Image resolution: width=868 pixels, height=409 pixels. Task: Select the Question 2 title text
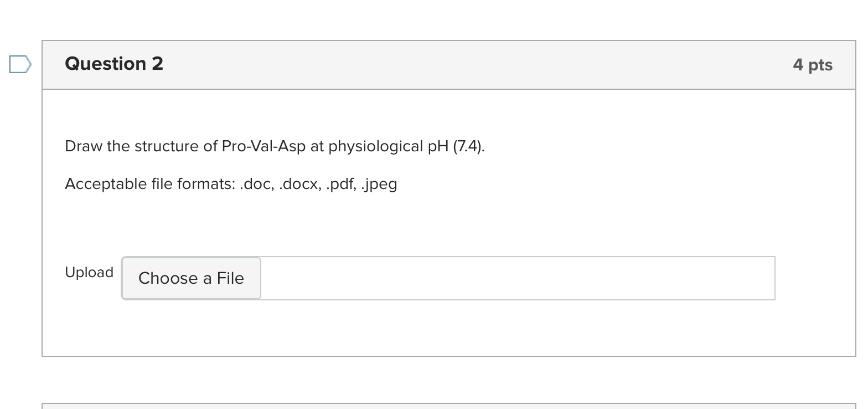pyautogui.click(x=113, y=63)
